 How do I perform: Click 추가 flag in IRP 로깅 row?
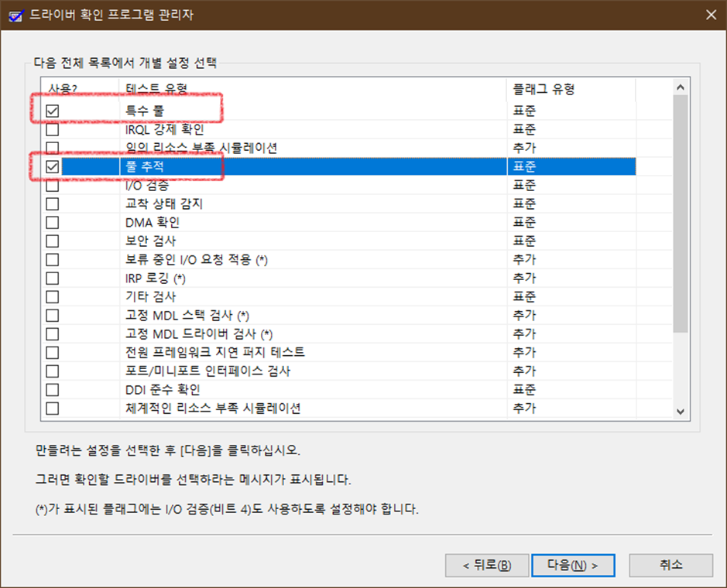click(524, 278)
